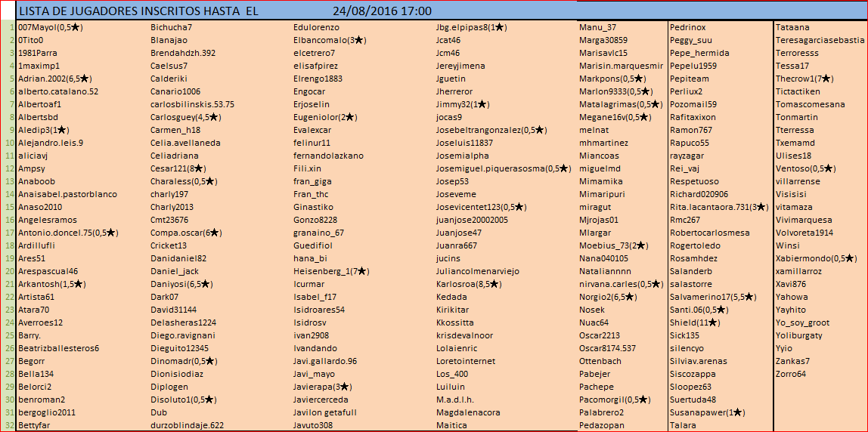Select the Thecrow1(7★) entry

point(804,79)
